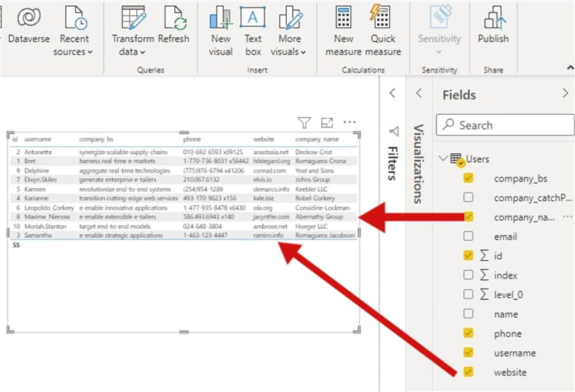The height and width of the screenshot is (392, 575).
Task: Uncheck the company_bs field
Action: point(468,178)
